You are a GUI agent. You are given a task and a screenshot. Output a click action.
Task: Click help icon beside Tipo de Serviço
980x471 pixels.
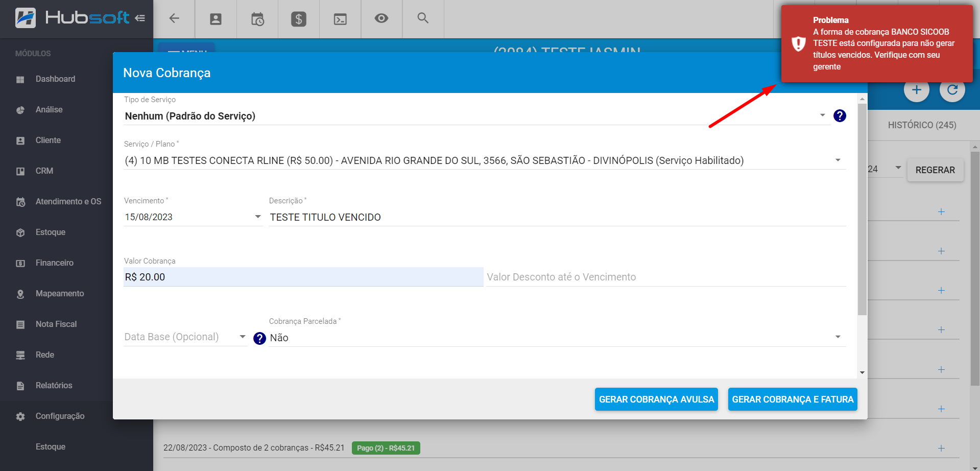pos(840,116)
